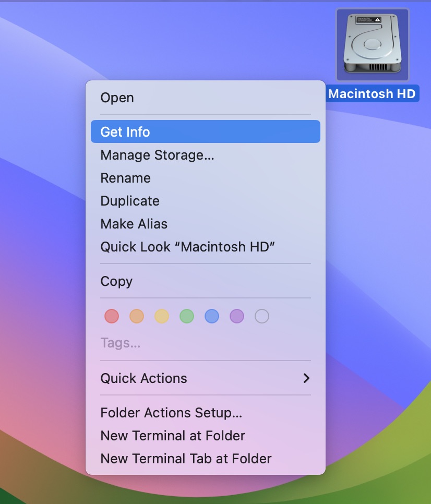Apply the blue tag color
The height and width of the screenshot is (504, 431).
(x=212, y=316)
